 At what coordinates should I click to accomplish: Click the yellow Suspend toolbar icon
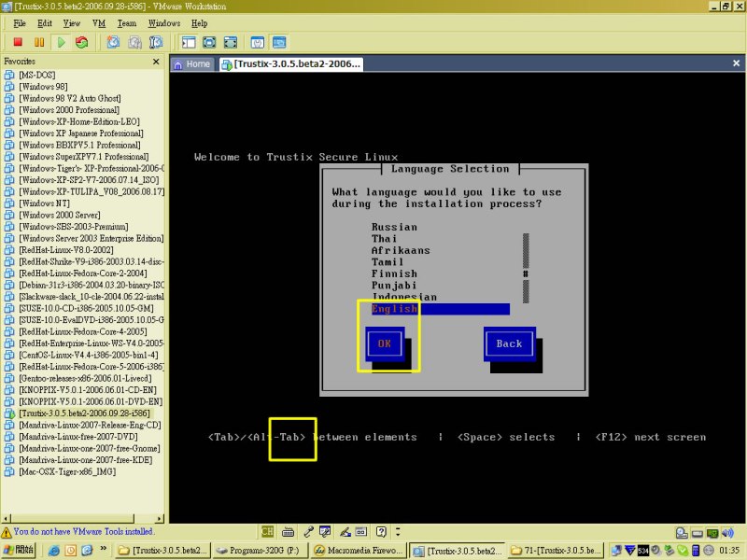[39, 42]
